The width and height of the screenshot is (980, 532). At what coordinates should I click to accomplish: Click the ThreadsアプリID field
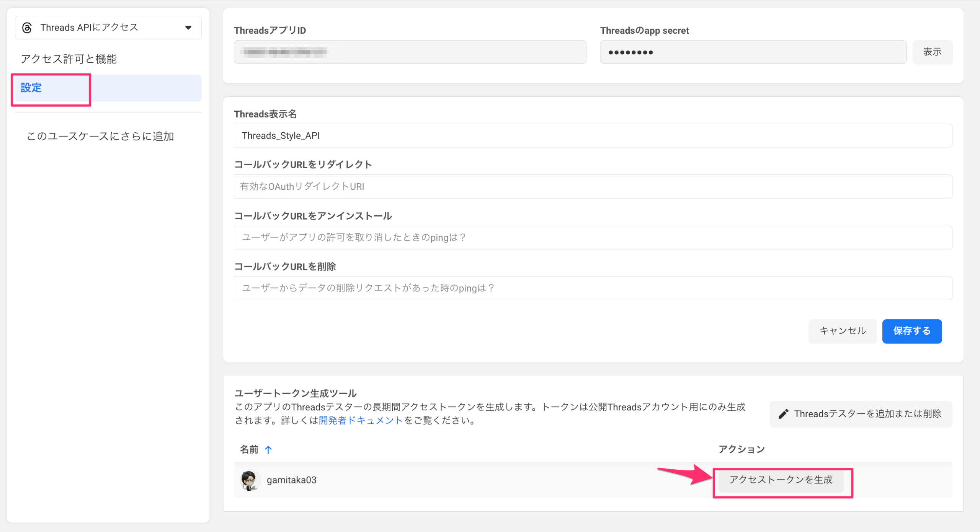410,52
